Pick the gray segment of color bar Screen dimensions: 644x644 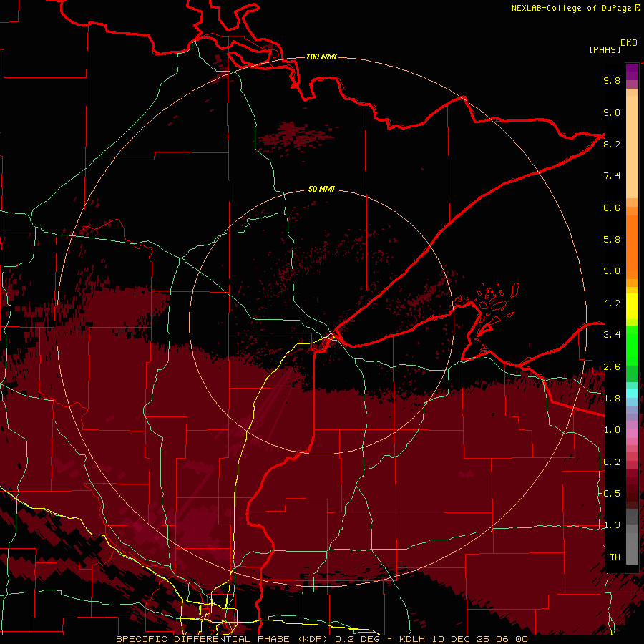click(x=632, y=537)
